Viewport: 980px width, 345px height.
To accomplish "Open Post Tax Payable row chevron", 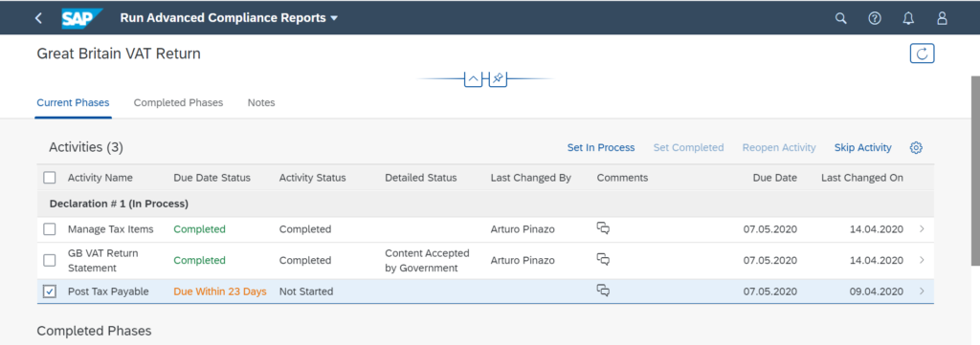I will click(x=922, y=291).
